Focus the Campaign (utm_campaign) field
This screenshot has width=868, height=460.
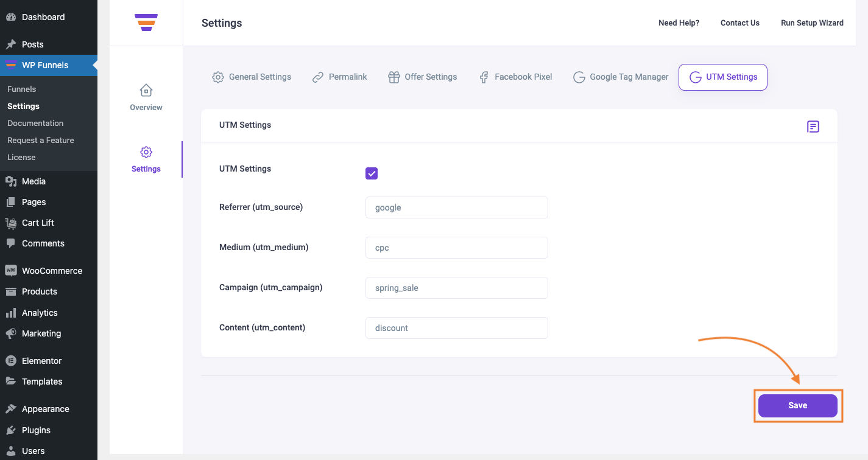(457, 288)
